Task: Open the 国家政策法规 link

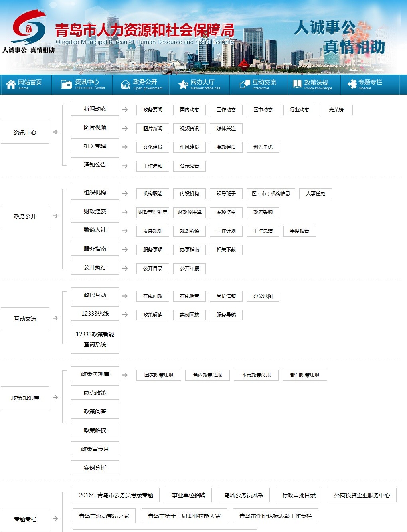Action: point(159,375)
